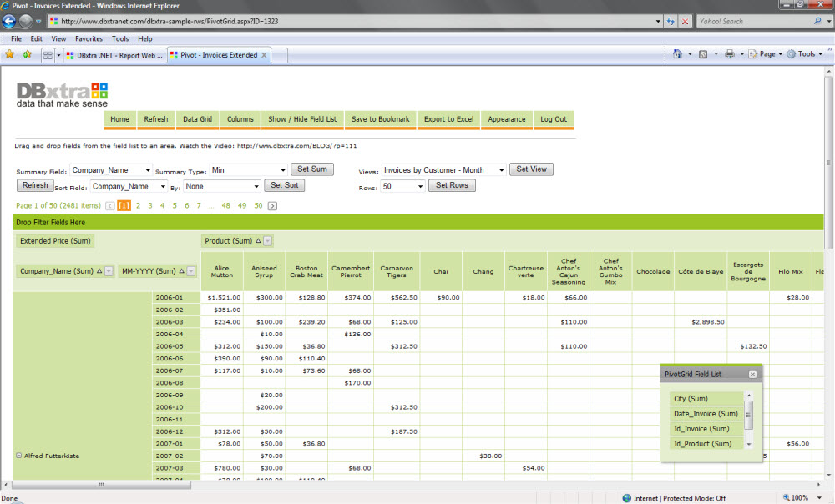Viewport: 835px width, 504px height.
Task: Click the Set View button
Action: point(531,169)
